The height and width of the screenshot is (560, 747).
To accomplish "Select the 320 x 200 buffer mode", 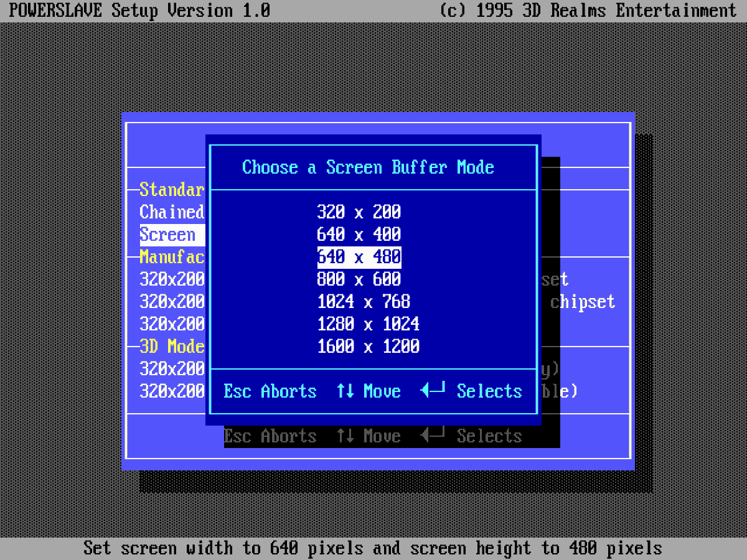I will click(x=359, y=212).
